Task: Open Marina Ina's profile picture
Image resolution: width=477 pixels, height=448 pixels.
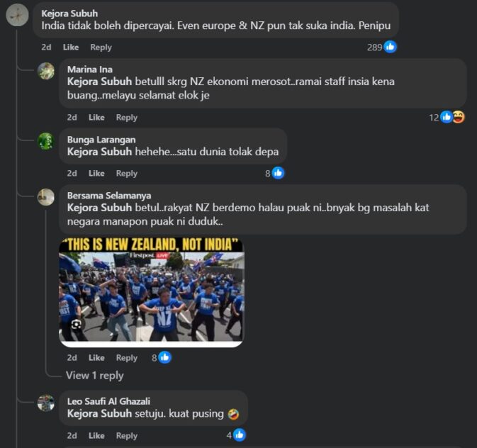Action: (46, 71)
